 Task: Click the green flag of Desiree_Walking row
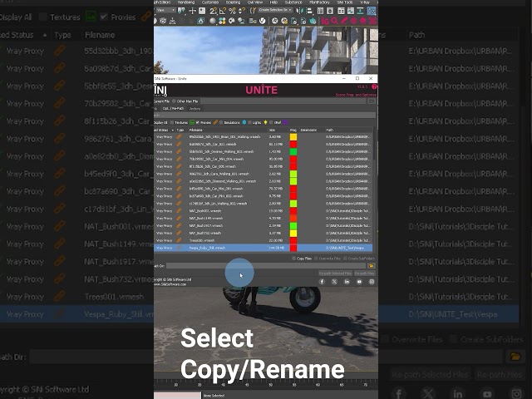click(x=293, y=151)
